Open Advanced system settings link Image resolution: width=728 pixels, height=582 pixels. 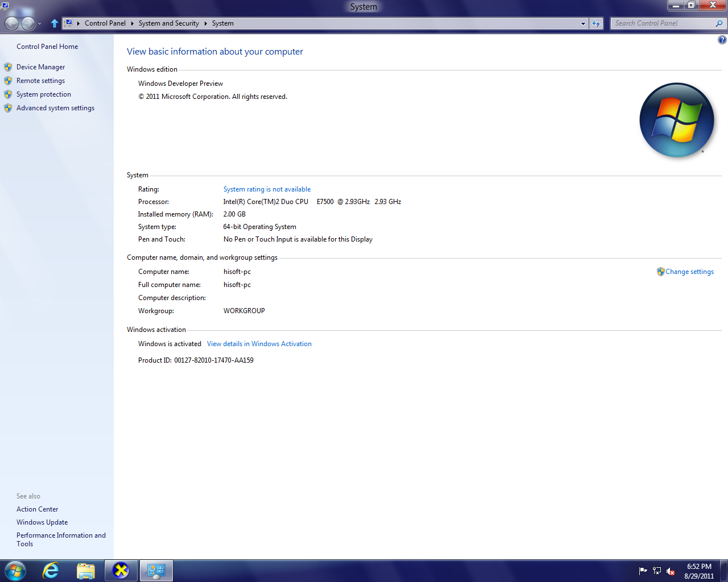[55, 108]
